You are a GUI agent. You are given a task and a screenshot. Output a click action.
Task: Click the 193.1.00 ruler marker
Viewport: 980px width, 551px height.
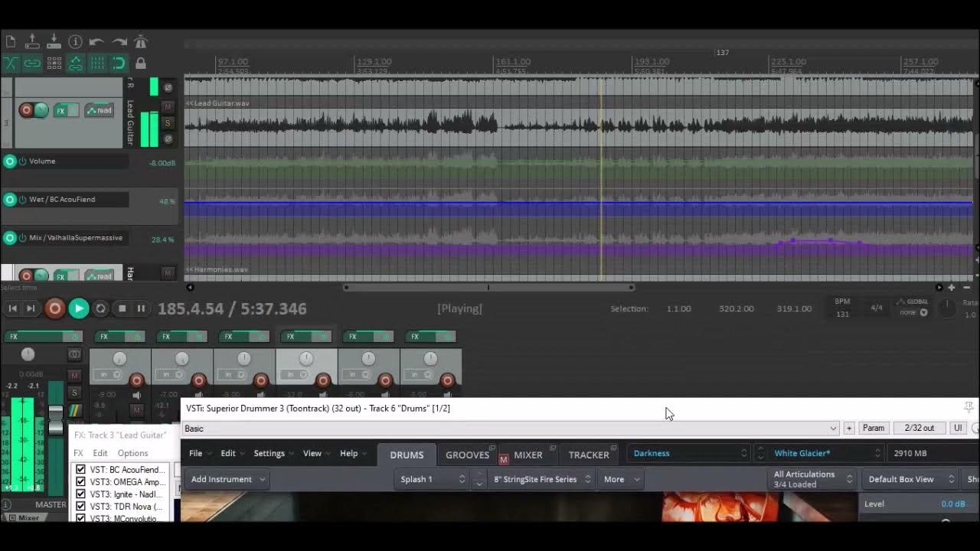652,61
